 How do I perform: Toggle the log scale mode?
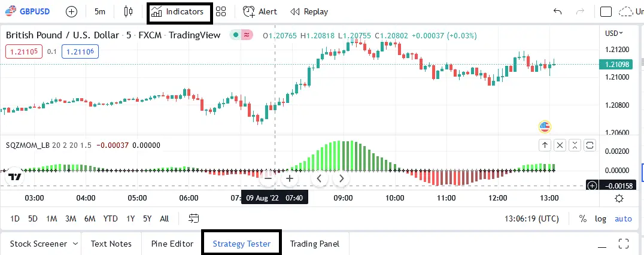coord(600,219)
